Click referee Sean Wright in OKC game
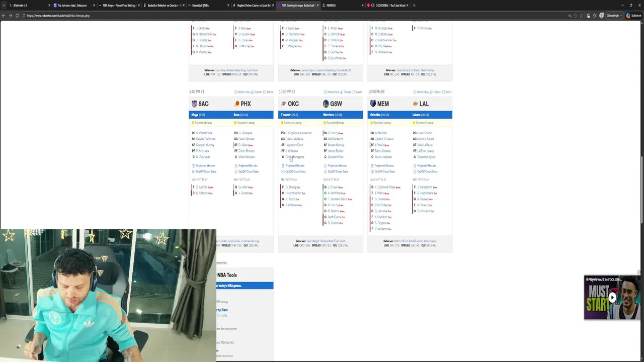This screenshot has width=644, height=362. [312, 241]
